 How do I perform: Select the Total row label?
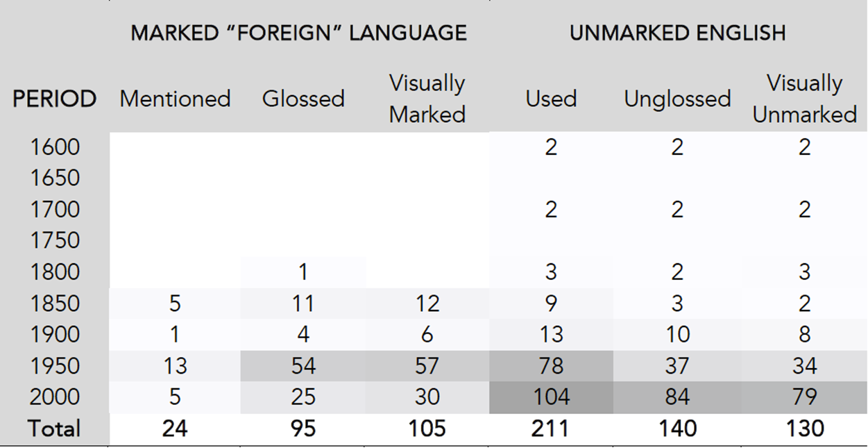pos(54,429)
